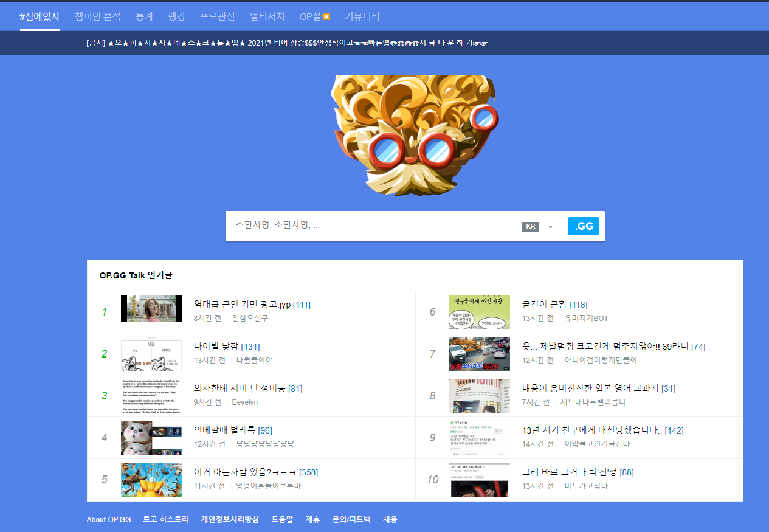
Task: Click the OP.GG Talk 인기글 heading
Action: click(136, 275)
